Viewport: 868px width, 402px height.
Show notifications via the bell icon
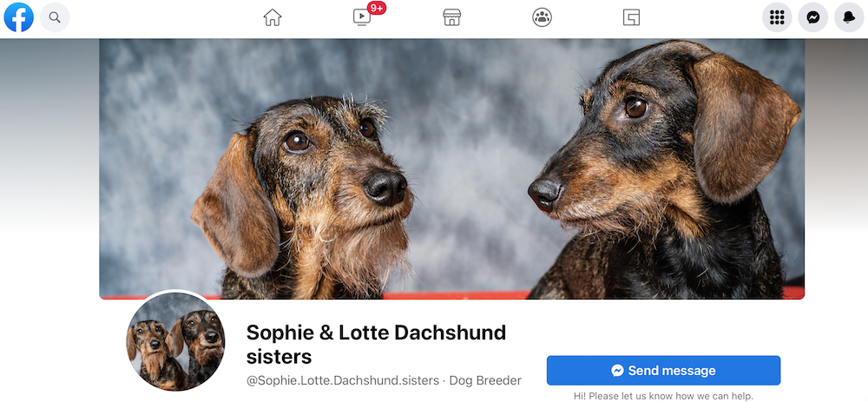(x=849, y=17)
